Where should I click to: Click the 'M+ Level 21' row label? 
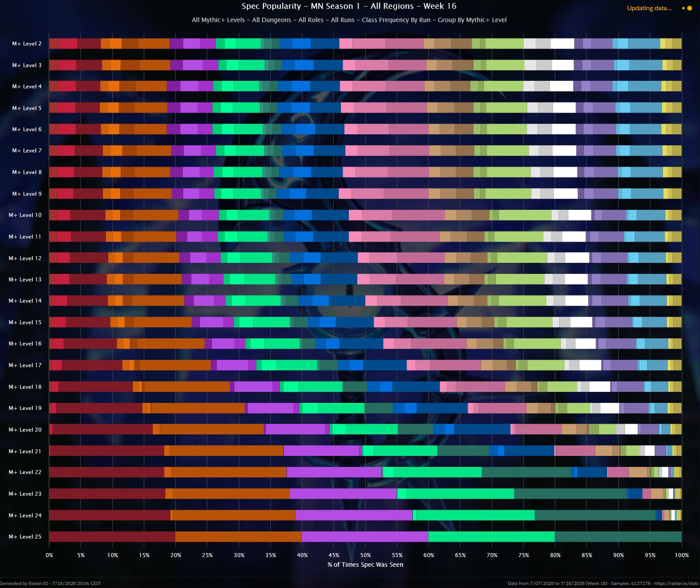click(x=25, y=451)
